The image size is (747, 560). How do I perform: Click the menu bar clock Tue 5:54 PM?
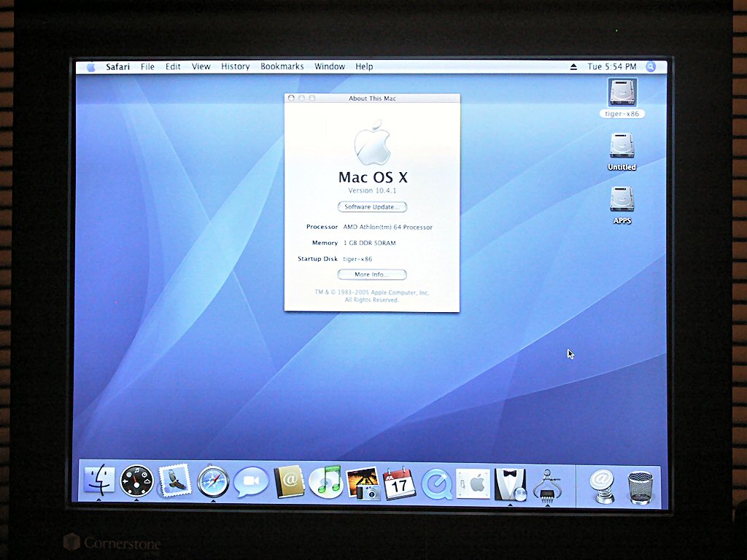612,66
